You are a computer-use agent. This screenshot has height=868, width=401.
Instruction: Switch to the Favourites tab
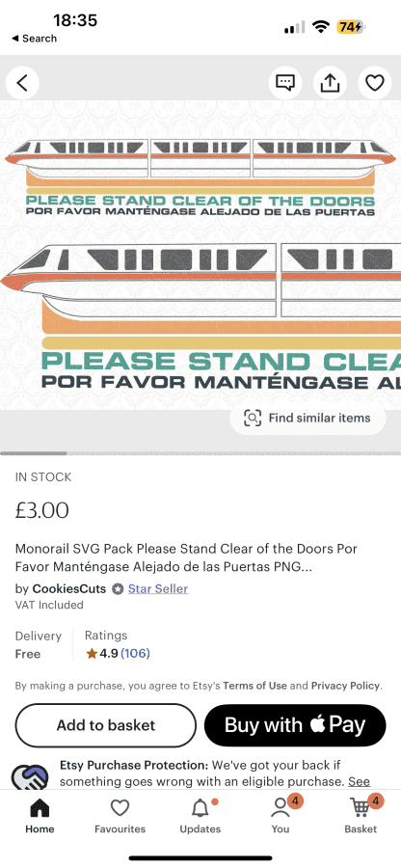120,815
